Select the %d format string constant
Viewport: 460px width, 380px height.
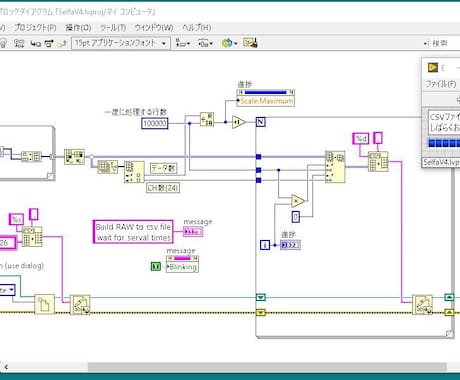(361, 139)
